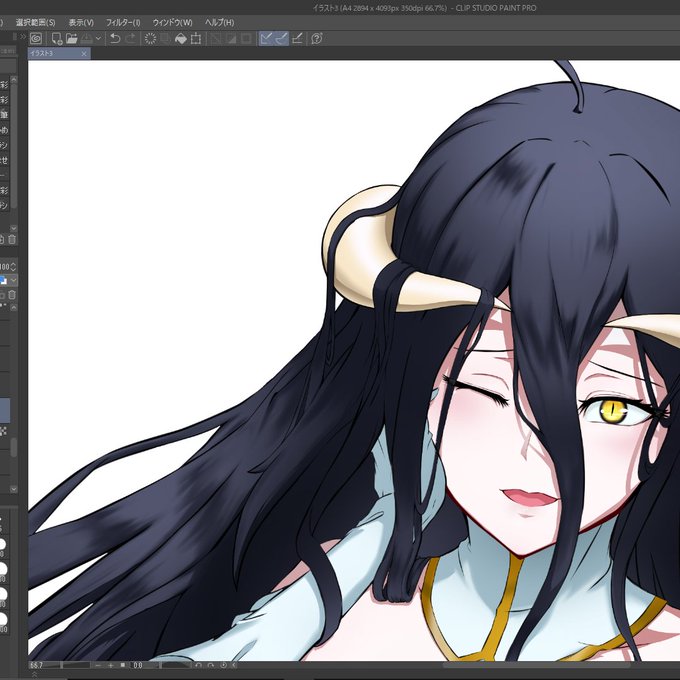Click the Scale/Rotate transform icon
Image resolution: width=680 pixels, height=680 pixels.
point(196,39)
